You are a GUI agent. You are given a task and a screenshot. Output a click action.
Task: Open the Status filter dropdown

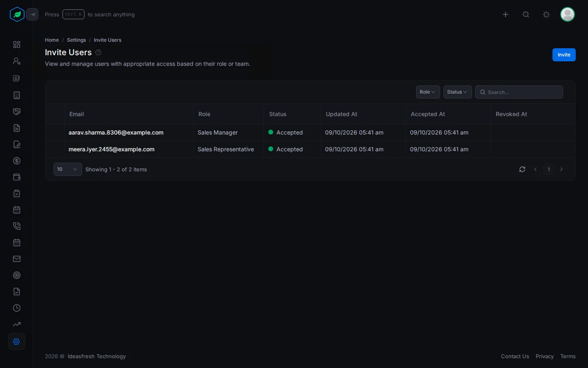click(x=457, y=92)
